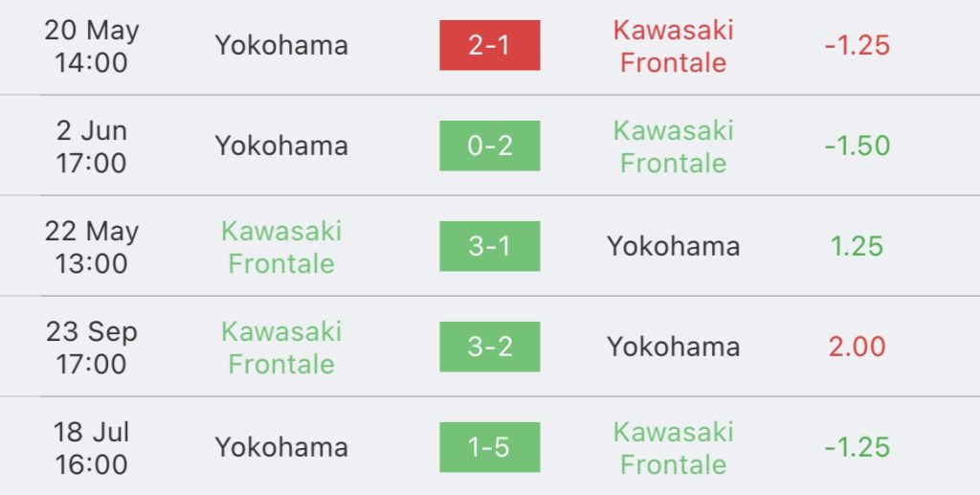Select Kawasaki Frontale in the 20 May match
Screen dimensions: 980x495
point(673,46)
